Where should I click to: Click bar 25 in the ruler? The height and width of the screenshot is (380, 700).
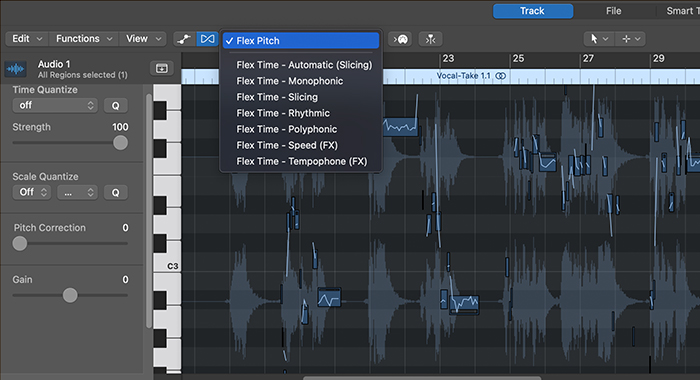click(x=518, y=58)
